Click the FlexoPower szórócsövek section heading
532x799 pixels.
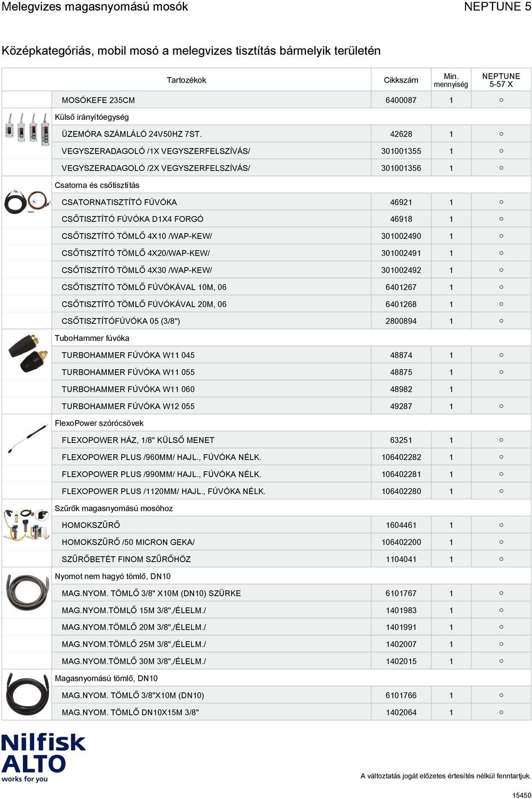tap(99, 423)
